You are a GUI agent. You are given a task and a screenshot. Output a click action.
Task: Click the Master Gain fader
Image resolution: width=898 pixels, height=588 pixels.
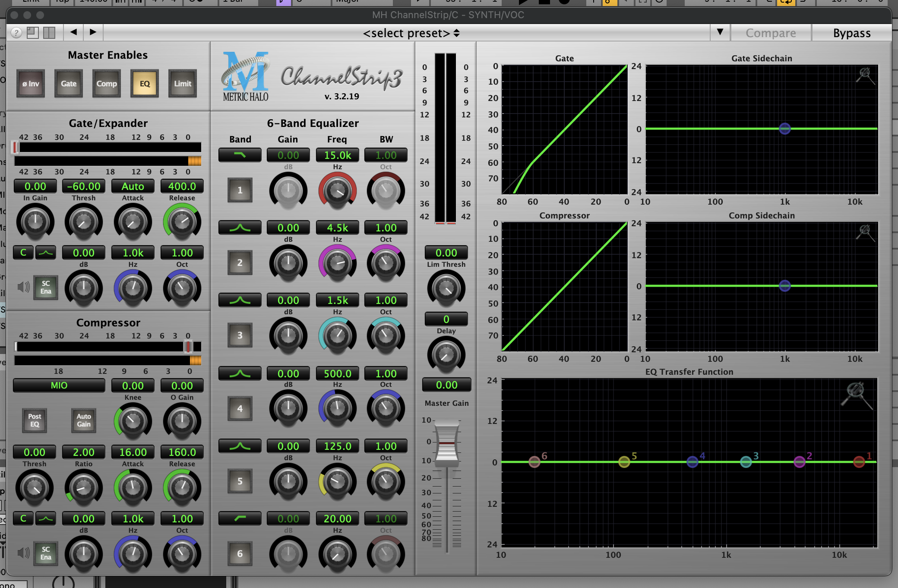pos(446,445)
